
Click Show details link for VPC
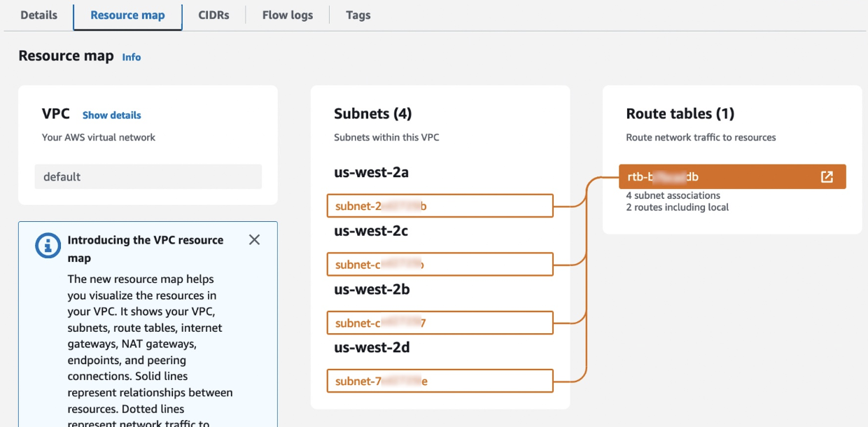tap(112, 115)
